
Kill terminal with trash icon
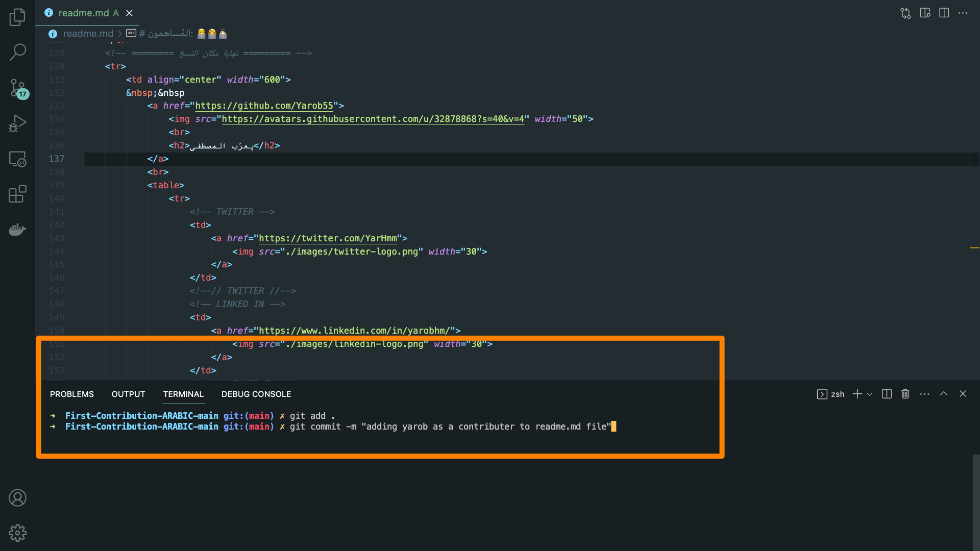pos(905,394)
